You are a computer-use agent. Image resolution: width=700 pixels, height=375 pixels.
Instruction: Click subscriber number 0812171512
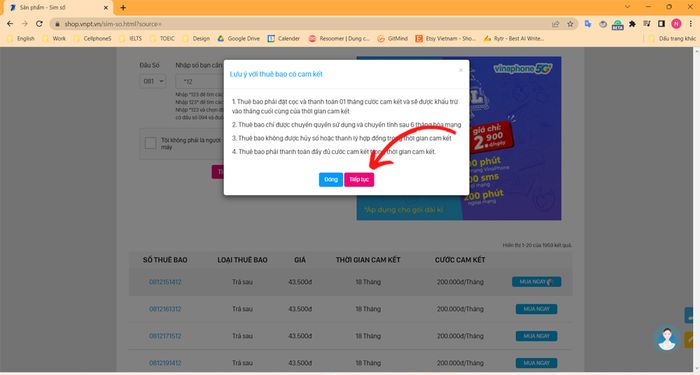165,336
